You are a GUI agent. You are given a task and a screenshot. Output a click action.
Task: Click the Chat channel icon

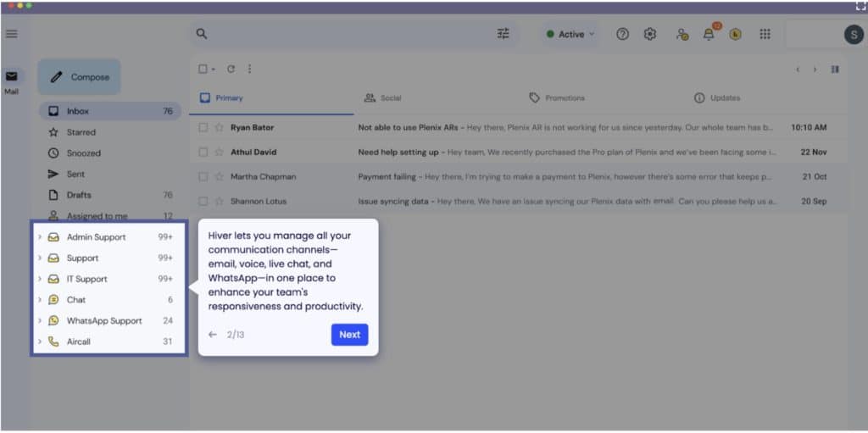[53, 300]
